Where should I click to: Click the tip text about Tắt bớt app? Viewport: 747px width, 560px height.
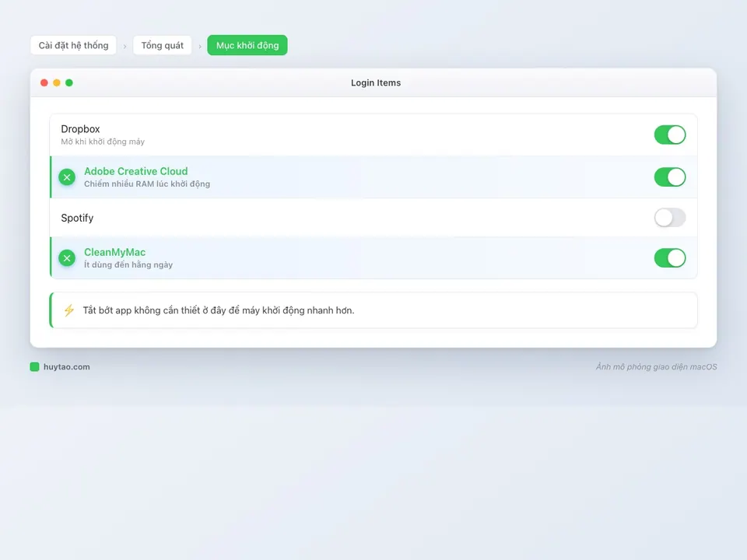pyautogui.click(x=219, y=310)
